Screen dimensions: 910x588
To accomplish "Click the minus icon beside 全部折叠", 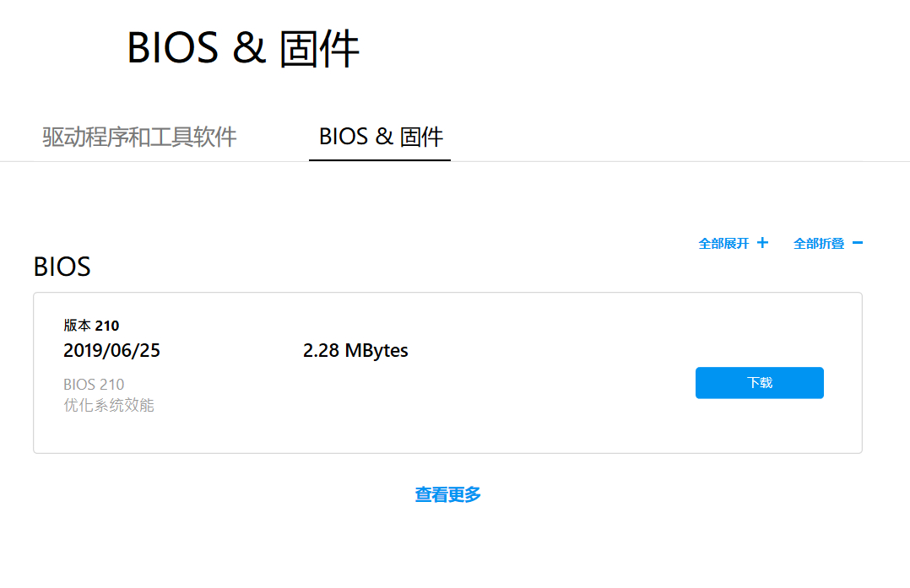I will click(x=857, y=243).
